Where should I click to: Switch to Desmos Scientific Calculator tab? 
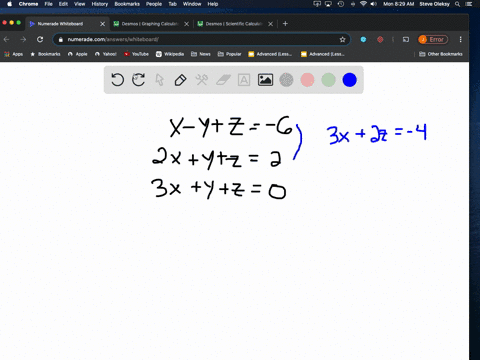point(234,24)
